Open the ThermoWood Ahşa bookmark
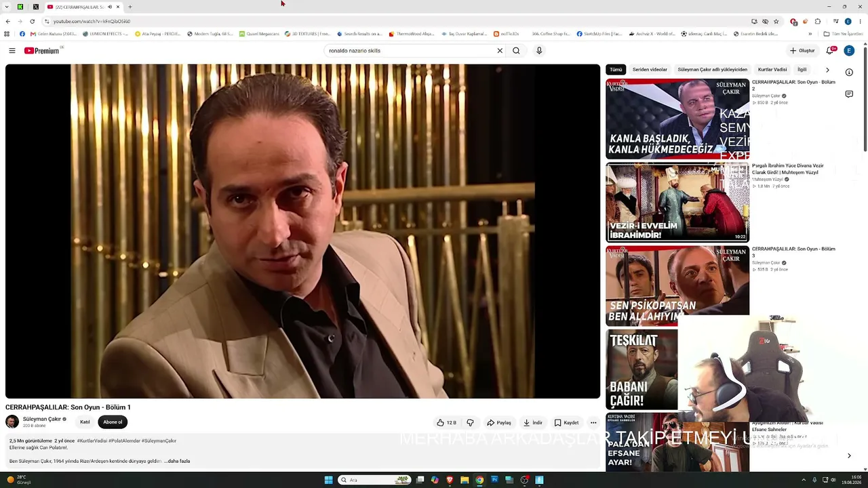Viewport: 868px width, 488px height. (x=412, y=34)
